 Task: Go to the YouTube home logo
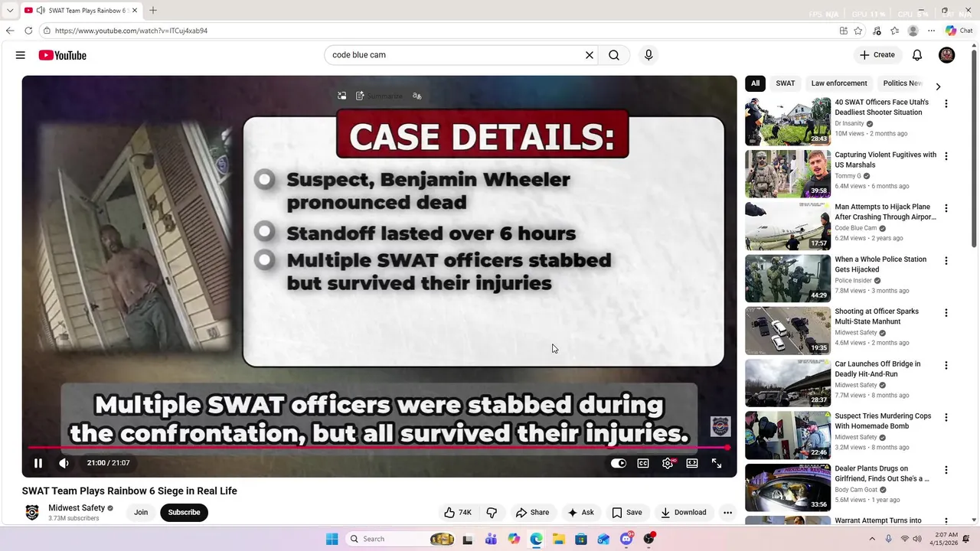tap(62, 55)
